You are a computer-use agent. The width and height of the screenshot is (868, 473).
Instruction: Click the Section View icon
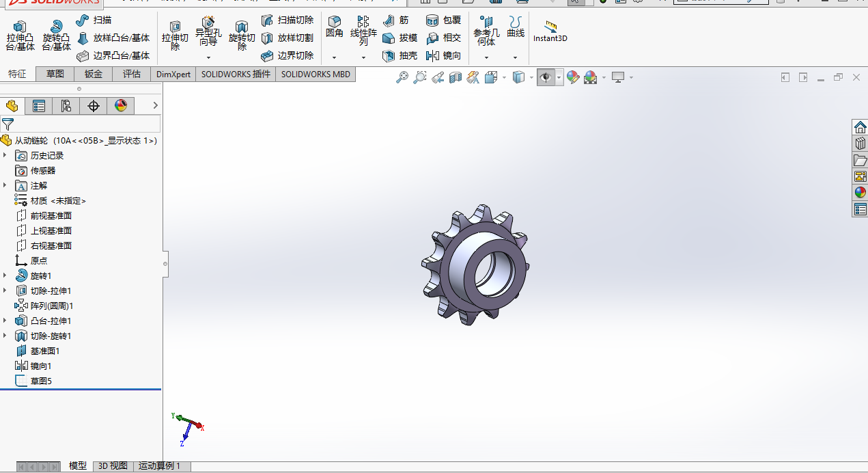coord(456,78)
